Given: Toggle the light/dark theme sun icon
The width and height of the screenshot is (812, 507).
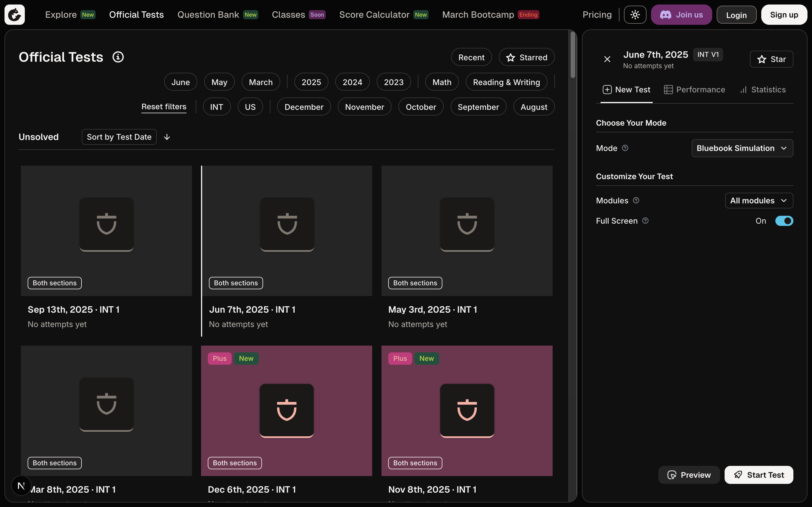Looking at the screenshot, I should (635, 15).
